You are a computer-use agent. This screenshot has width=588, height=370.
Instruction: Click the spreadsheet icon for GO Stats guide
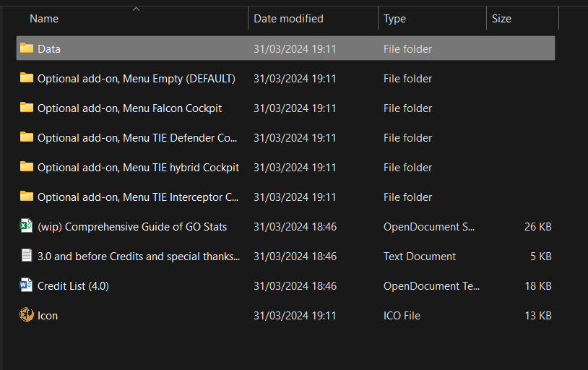(27, 226)
